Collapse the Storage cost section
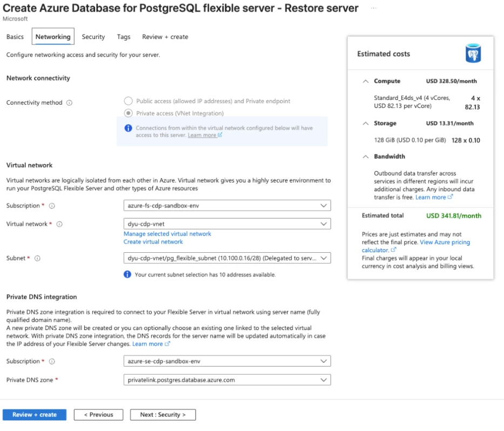The width and height of the screenshot is (504, 431). coord(366,124)
